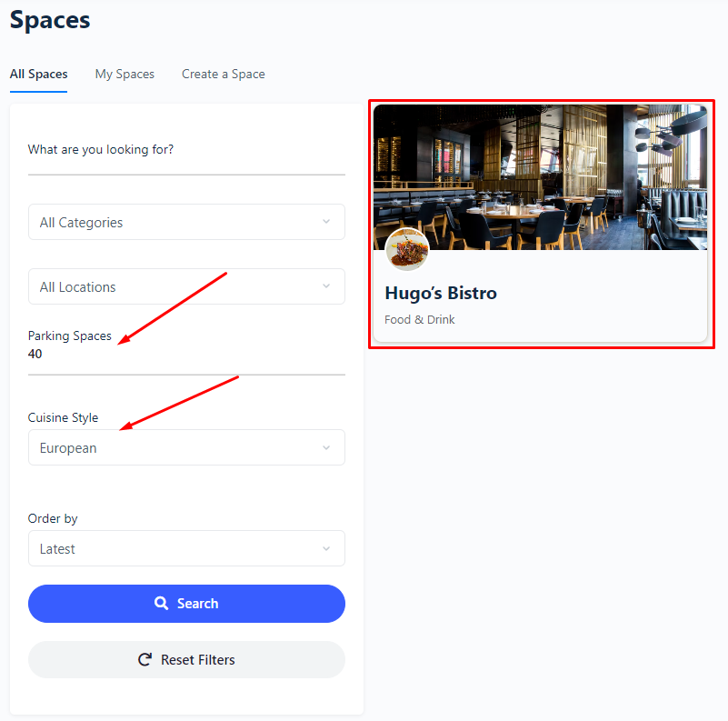The image size is (728, 721).
Task: Click the Hugo's Bistro restaurant cover photo
Action: pyautogui.click(x=541, y=177)
